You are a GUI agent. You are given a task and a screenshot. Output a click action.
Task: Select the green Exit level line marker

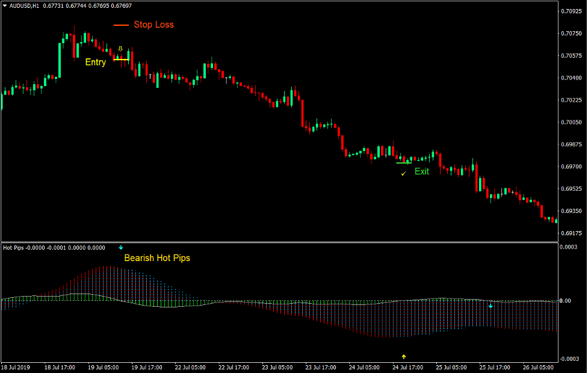[403, 162]
